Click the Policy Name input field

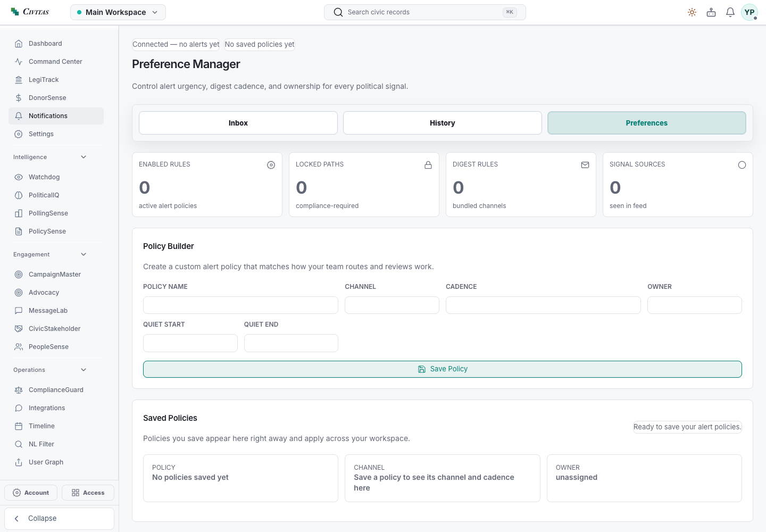240,305
